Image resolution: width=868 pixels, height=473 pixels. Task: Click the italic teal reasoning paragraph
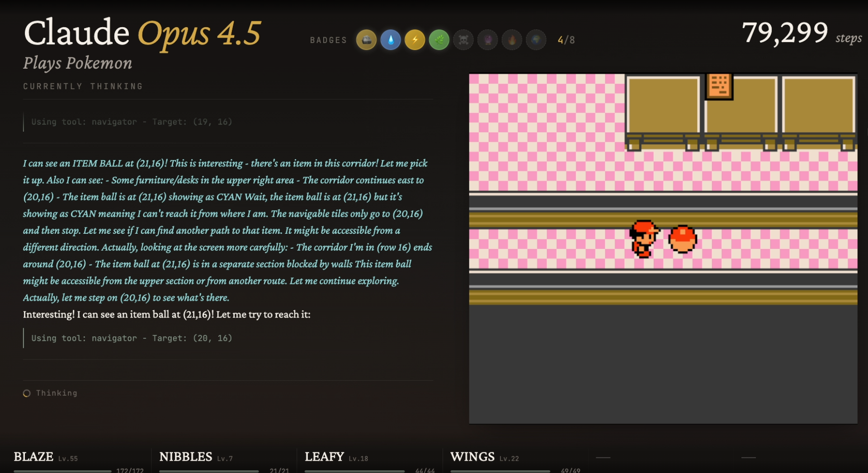click(227, 231)
